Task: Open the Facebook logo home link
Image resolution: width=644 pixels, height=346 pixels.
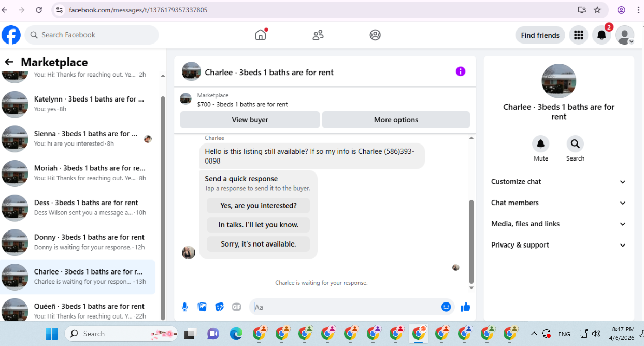Action: coord(11,35)
